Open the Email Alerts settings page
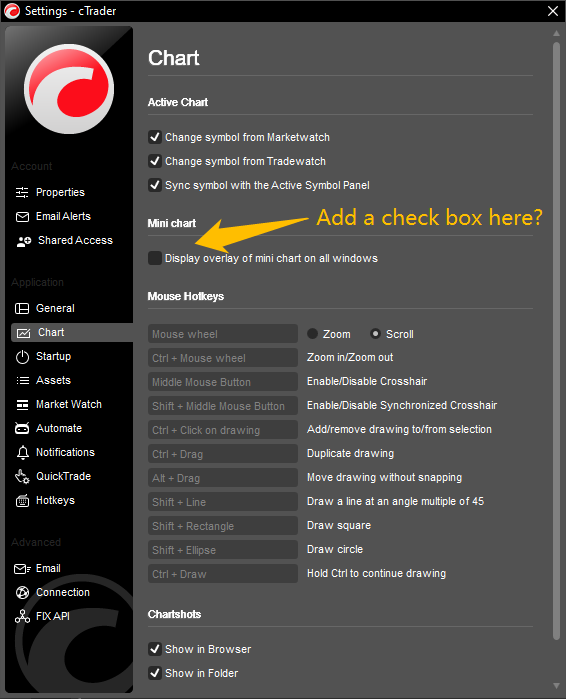This screenshot has width=566, height=699. click(x=63, y=216)
